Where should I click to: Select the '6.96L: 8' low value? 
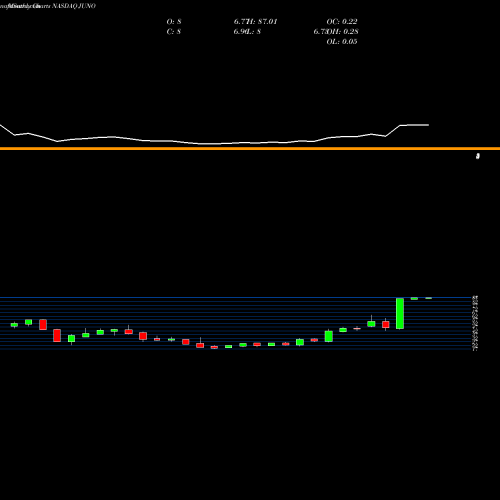coord(247,32)
